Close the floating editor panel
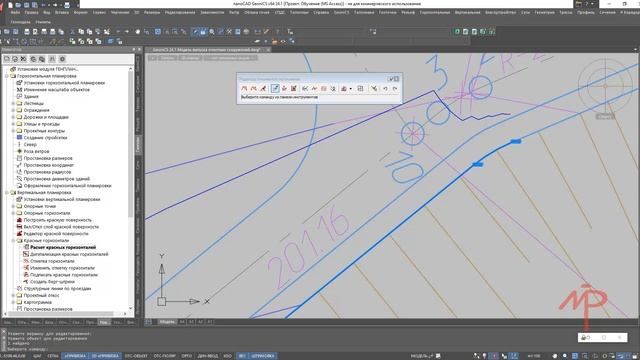Image resolution: width=640 pixels, height=360 pixels. click(x=396, y=79)
